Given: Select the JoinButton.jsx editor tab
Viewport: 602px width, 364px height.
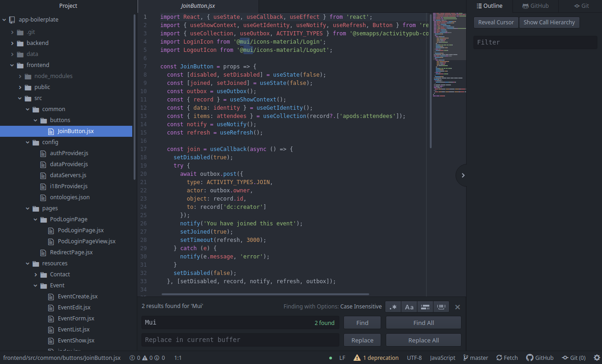Looking at the screenshot, I should click(198, 6).
